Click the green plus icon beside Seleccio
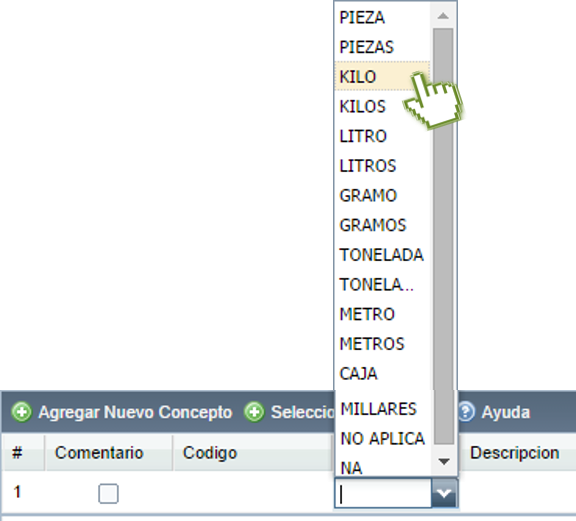This screenshot has width=576, height=521. [x=254, y=412]
